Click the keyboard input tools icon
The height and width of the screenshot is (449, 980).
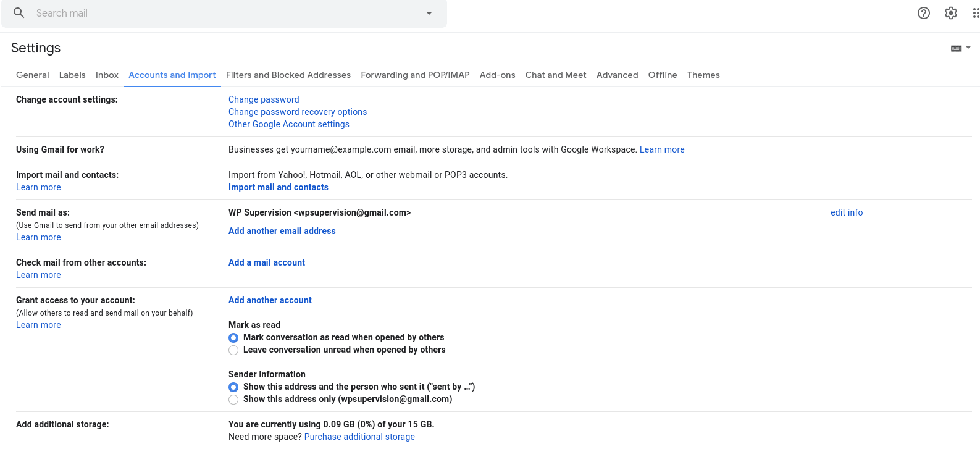[x=957, y=48]
